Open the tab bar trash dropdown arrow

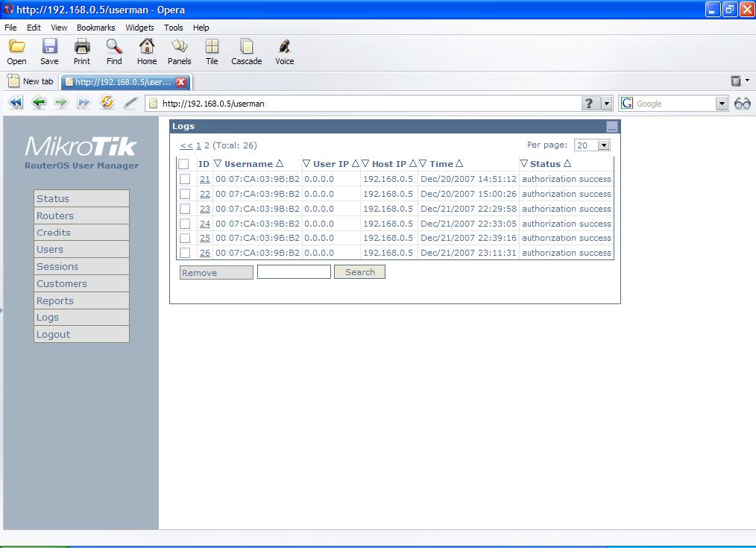[747, 80]
